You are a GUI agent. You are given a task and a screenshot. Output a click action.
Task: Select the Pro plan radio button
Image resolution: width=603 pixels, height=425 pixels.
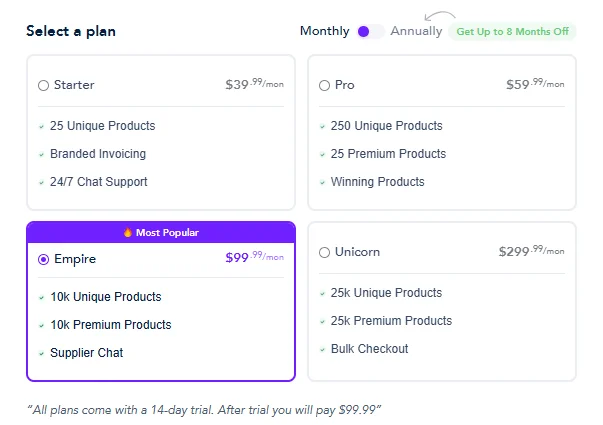pos(325,85)
